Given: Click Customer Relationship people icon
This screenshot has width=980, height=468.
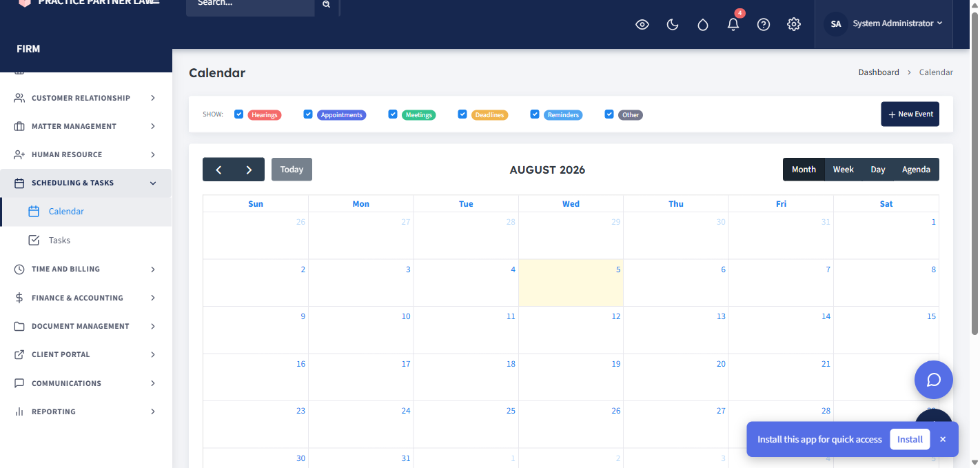Looking at the screenshot, I should [x=19, y=98].
